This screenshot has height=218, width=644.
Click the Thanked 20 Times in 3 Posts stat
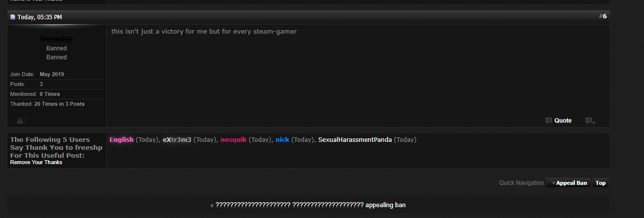tap(47, 104)
